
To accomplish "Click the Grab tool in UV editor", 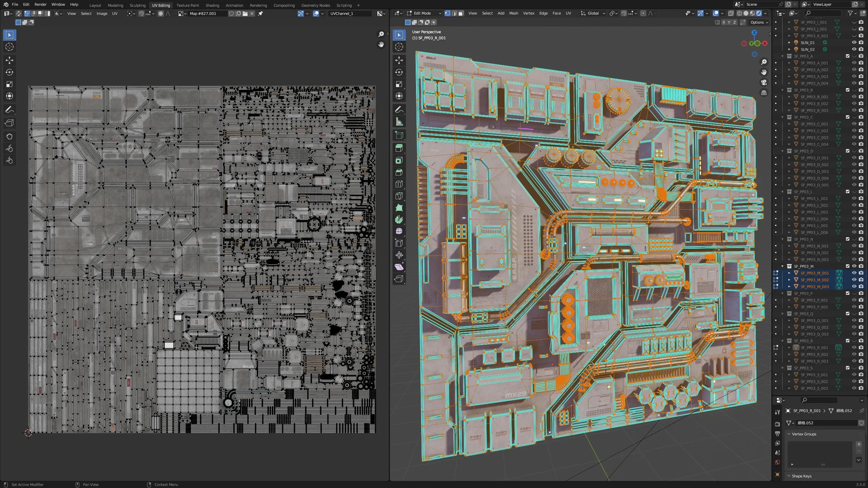I will click(x=9, y=137).
